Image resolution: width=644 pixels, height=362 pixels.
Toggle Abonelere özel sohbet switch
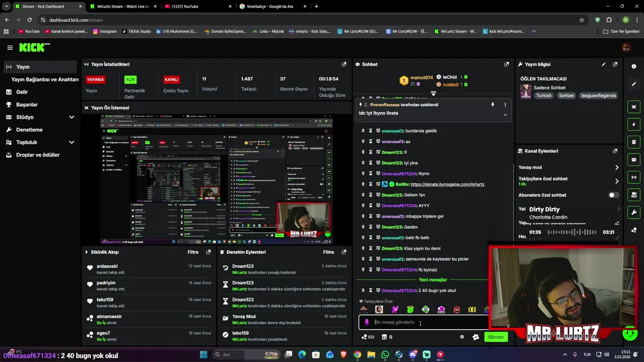point(613,195)
